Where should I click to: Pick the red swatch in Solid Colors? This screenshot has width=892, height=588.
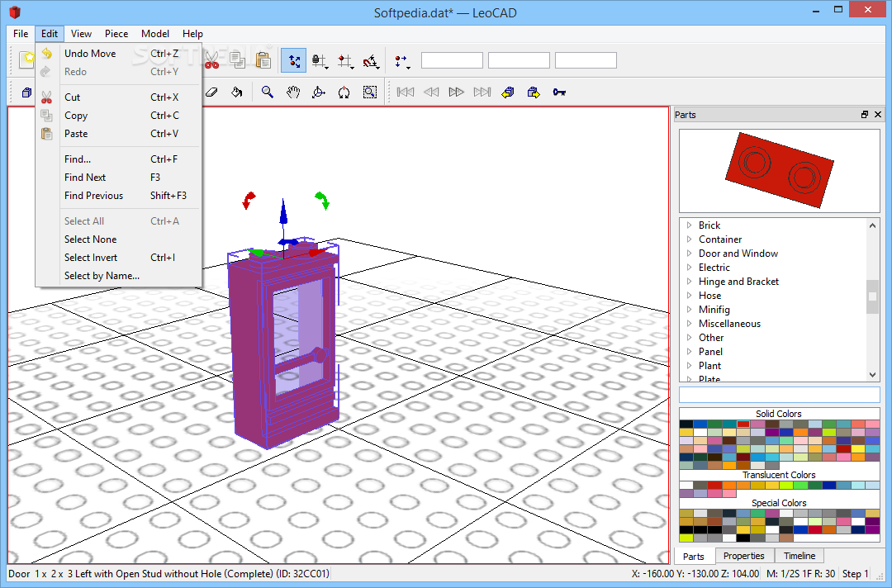click(x=743, y=424)
